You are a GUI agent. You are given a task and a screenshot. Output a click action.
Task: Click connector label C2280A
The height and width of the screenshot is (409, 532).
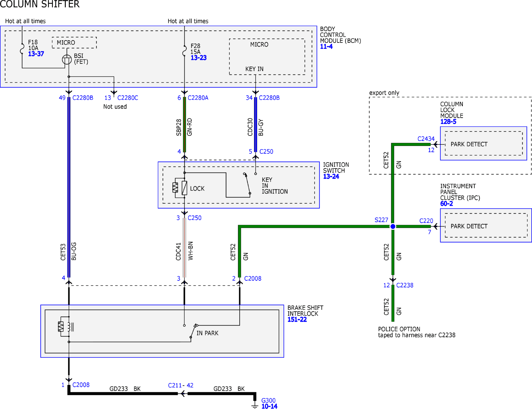pos(198,98)
